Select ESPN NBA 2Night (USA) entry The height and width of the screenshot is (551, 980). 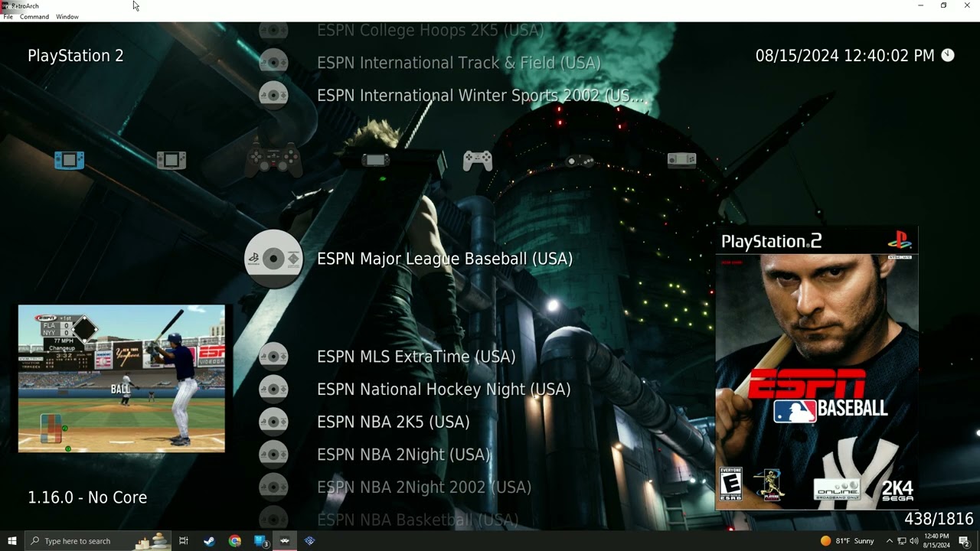[x=403, y=455]
